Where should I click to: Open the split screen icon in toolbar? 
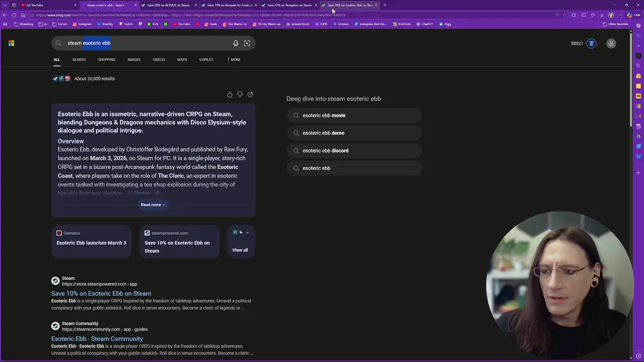[583, 15]
